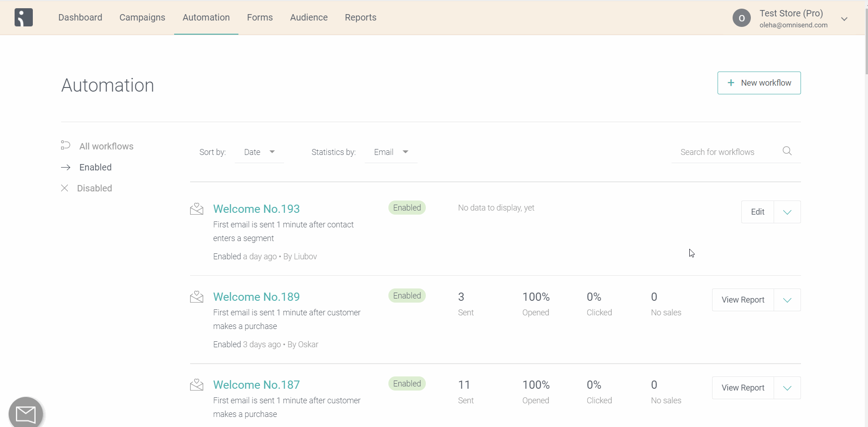Click the search magnifier icon
The width and height of the screenshot is (868, 427).
point(787,151)
